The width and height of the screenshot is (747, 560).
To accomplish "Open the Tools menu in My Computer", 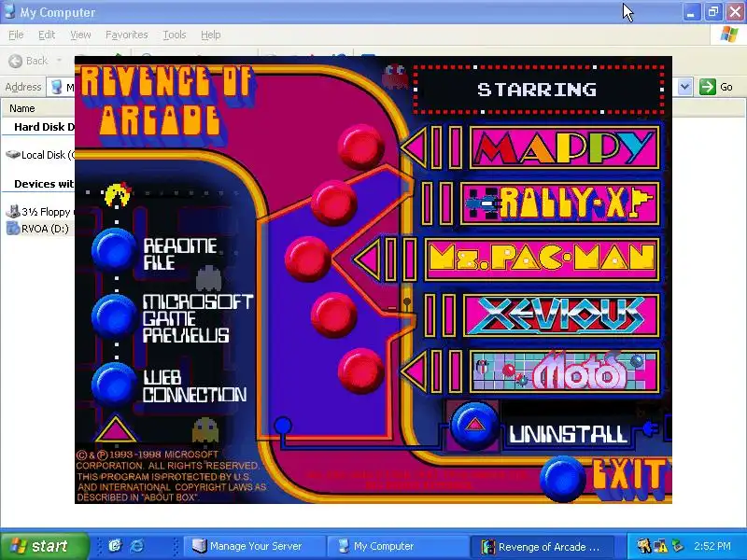I will [x=175, y=35].
